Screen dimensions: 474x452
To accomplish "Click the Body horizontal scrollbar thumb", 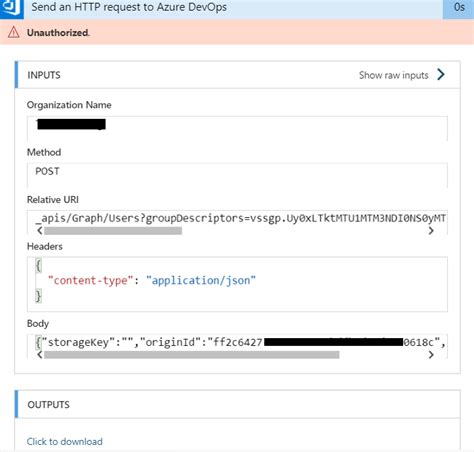I will pos(192,355).
